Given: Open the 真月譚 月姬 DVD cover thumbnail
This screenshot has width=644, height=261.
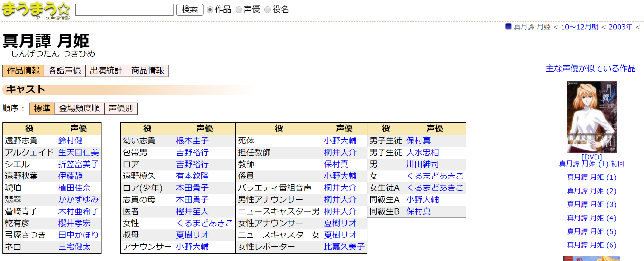Looking at the screenshot, I should point(592,117).
